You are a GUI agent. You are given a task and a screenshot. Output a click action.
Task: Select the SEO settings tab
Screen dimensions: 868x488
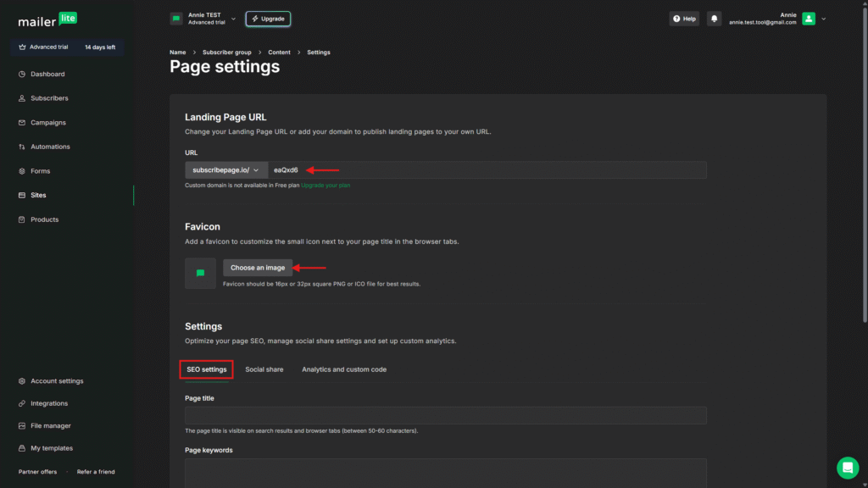[207, 369]
